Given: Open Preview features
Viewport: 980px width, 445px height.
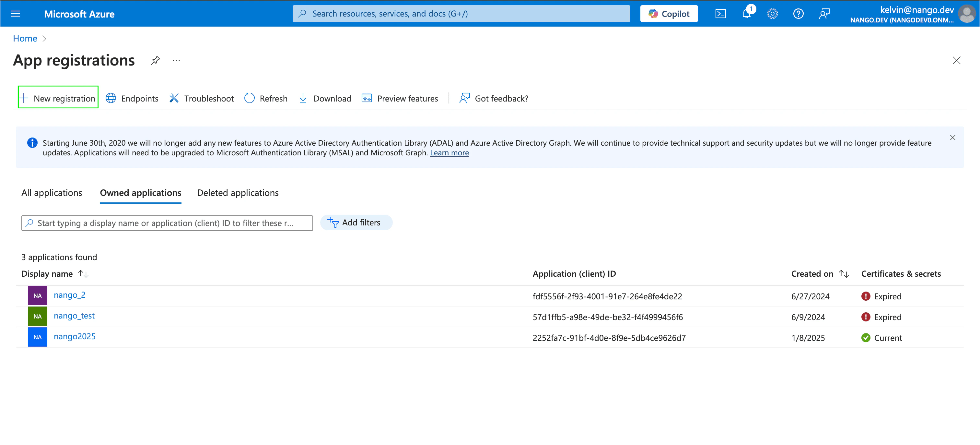Looking at the screenshot, I should tap(400, 98).
